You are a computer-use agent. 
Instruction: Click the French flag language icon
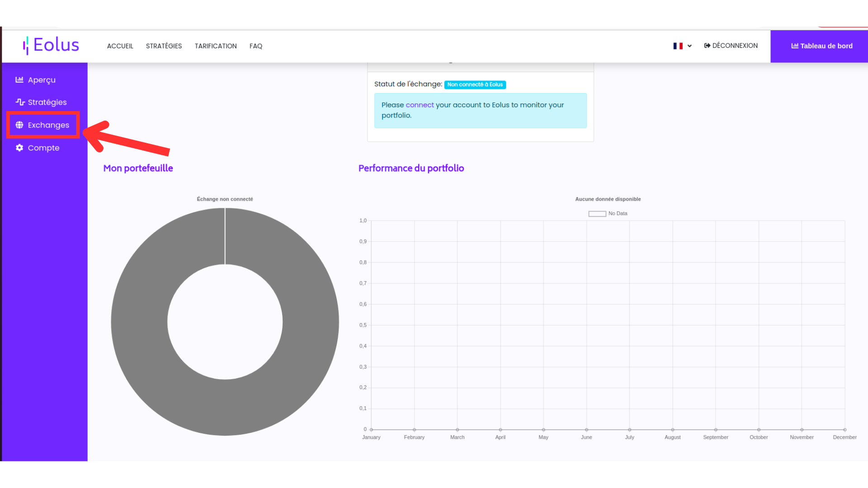[678, 46]
